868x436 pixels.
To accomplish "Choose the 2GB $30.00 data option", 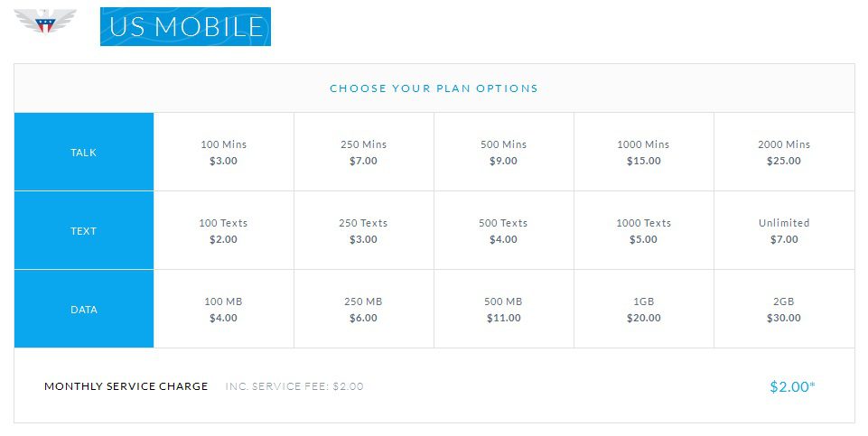I will point(784,310).
